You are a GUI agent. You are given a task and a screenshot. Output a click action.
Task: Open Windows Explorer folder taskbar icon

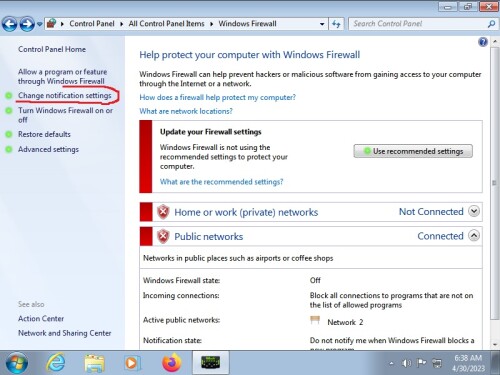94,363
